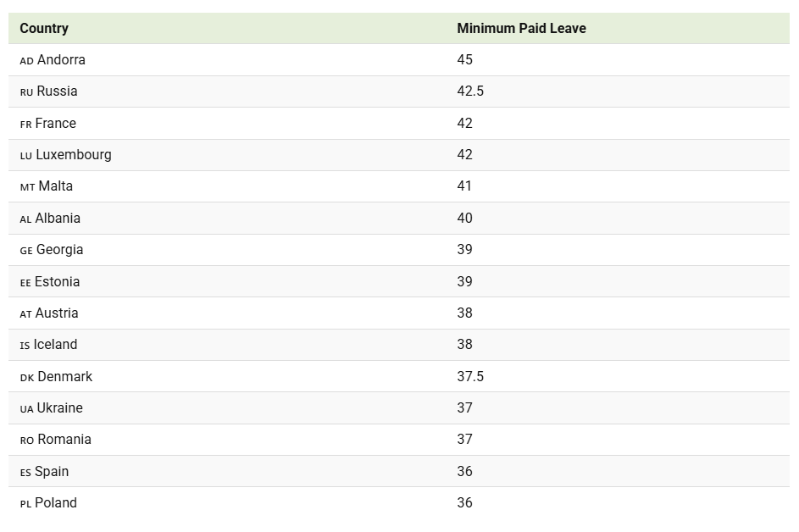Sort by the Minimum Paid Leave header
The width and height of the screenshot is (799, 532).
[x=521, y=28]
